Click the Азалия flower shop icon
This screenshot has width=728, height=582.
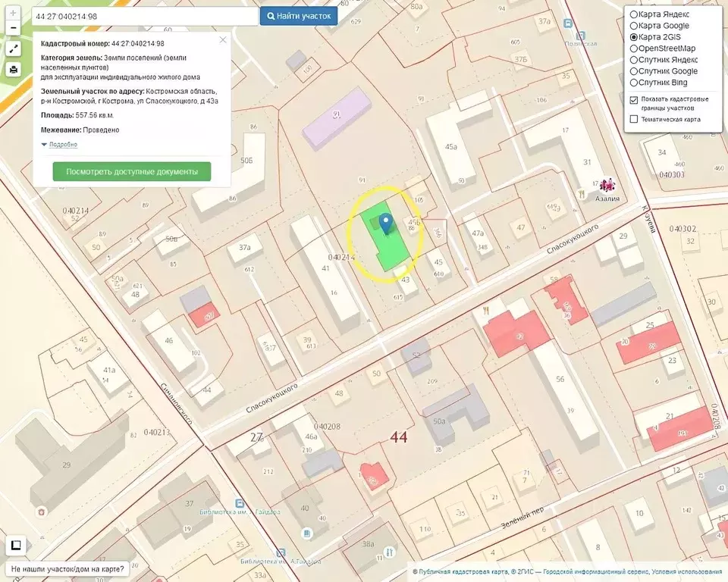607,184
